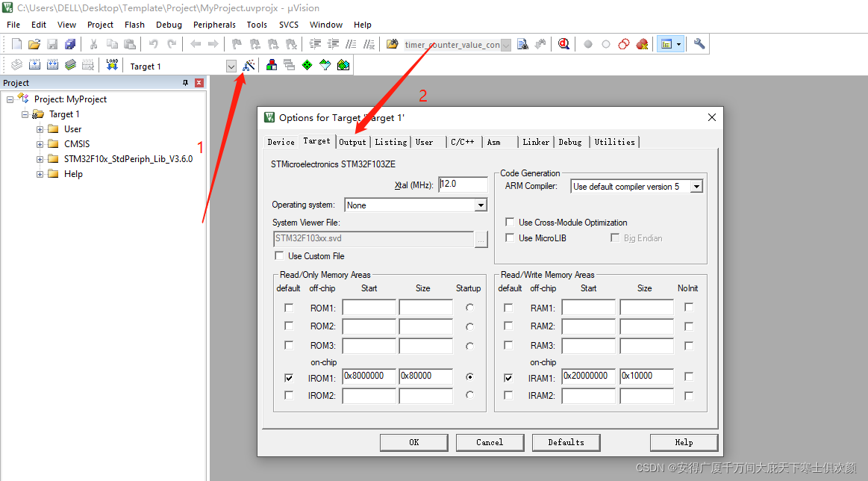Click the IRAM1 Size field

point(646,376)
